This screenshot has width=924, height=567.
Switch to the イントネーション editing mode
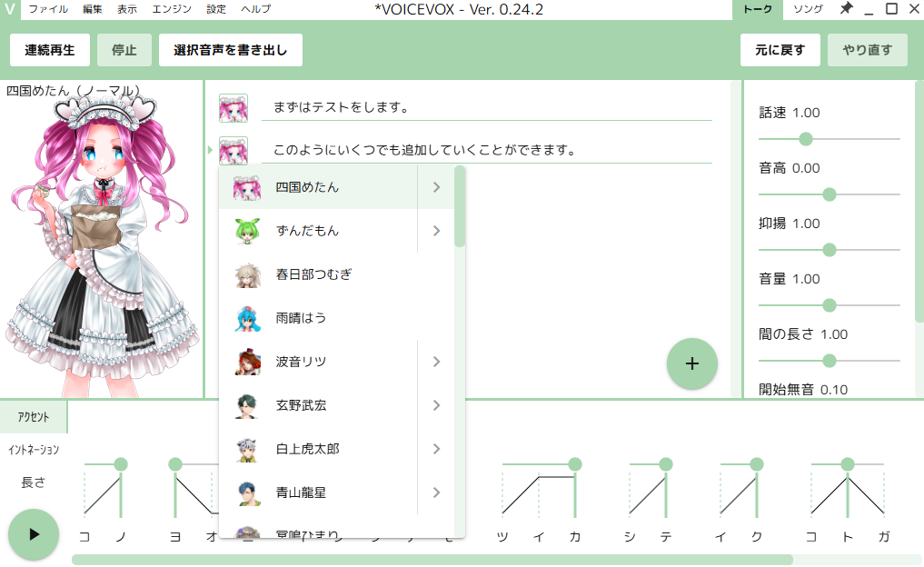click(34, 450)
